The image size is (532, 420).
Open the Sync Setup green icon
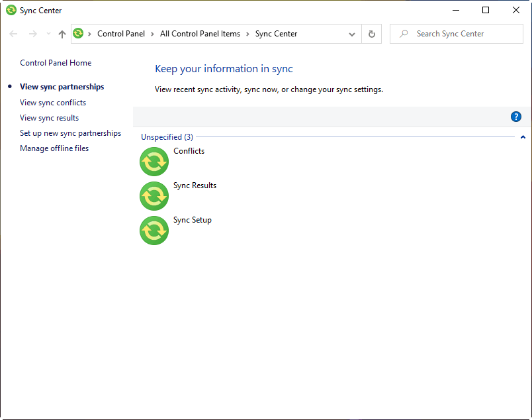154,230
